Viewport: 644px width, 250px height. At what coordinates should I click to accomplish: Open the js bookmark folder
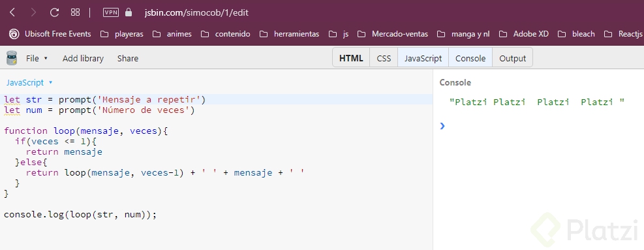(339, 34)
